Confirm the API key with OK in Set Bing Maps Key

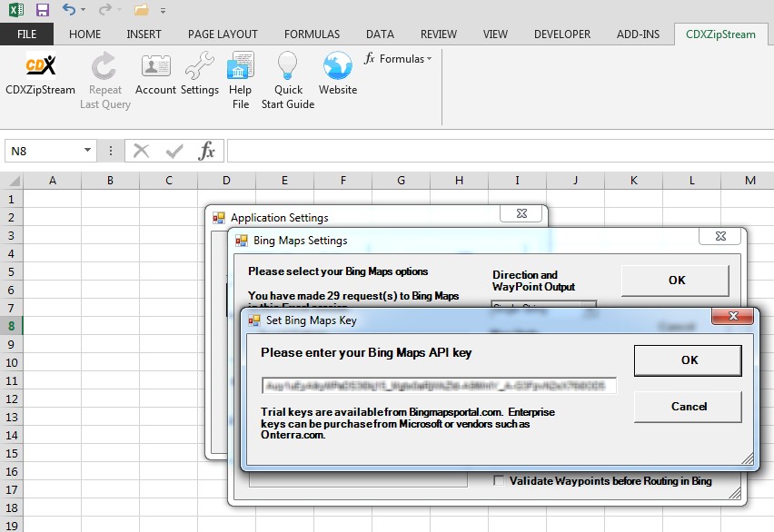pos(688,360)
